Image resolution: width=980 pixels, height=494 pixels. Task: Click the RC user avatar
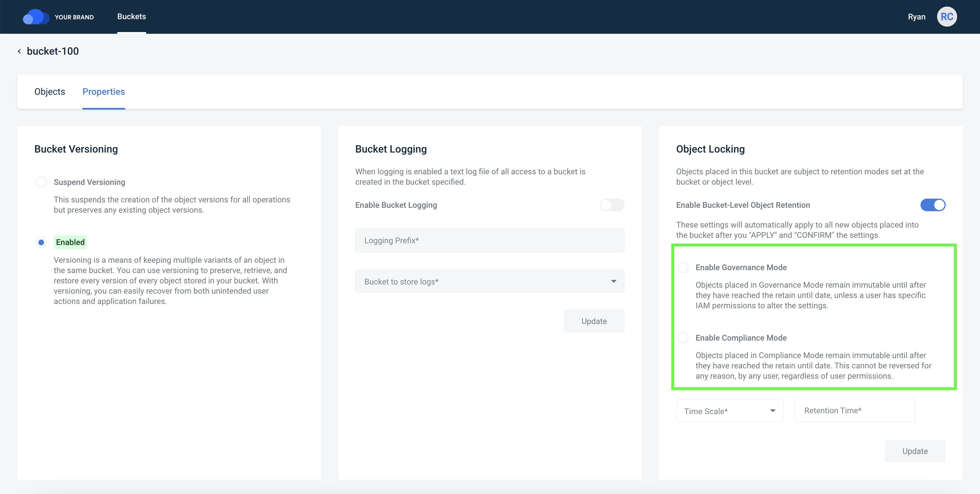[947, 17]
